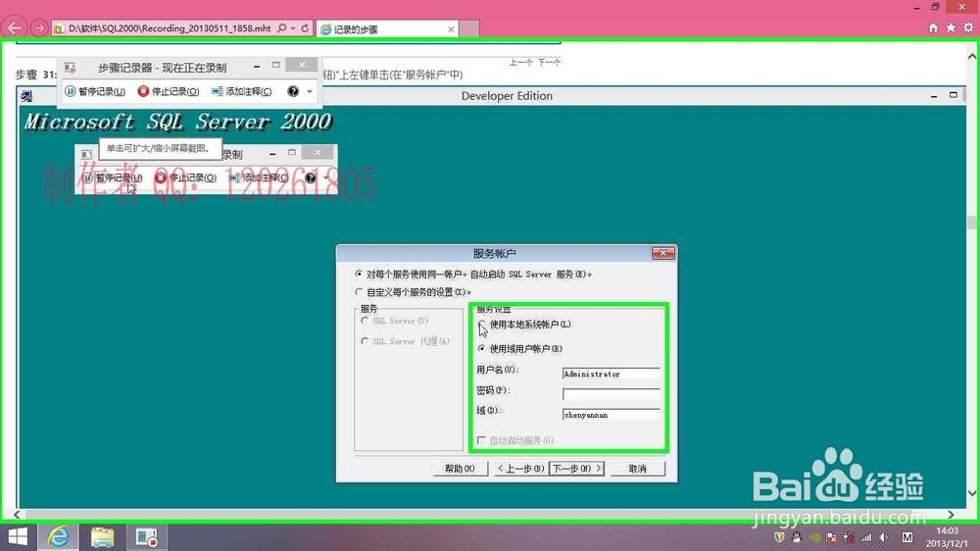Click the horizontal scrollbar left arrow
Image resolution: width=980 pixels, height=551 pixels.
pyautogui.click(x=17, y=514)
